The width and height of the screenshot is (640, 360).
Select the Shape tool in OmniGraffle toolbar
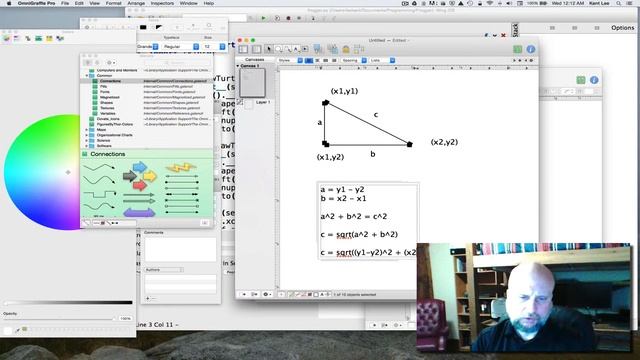(x=278, y=49)
